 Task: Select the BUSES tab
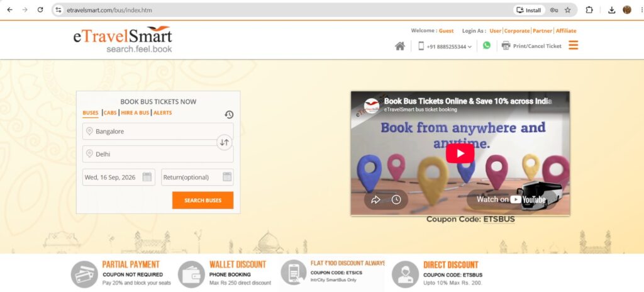point(91,113)
